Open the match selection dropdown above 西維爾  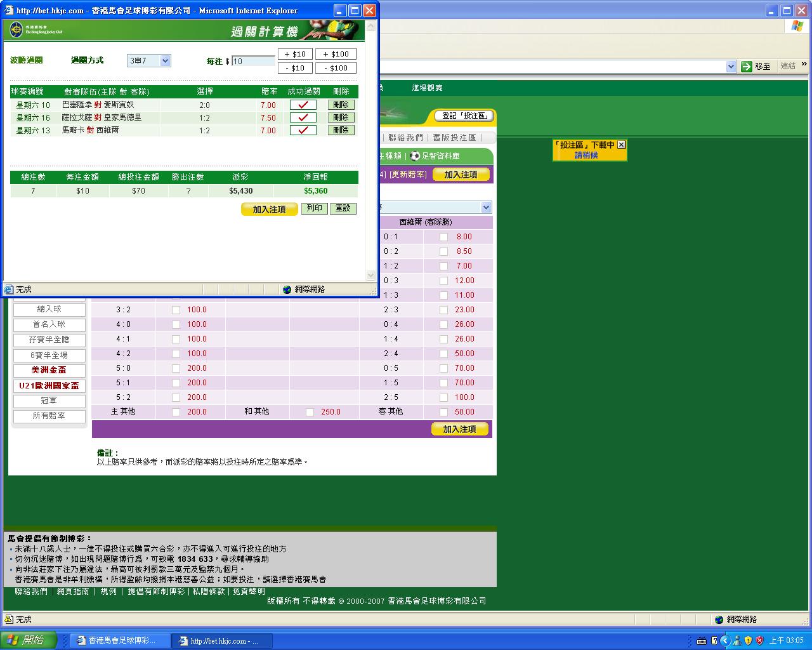pyautogui.click(x=486, y=208)
